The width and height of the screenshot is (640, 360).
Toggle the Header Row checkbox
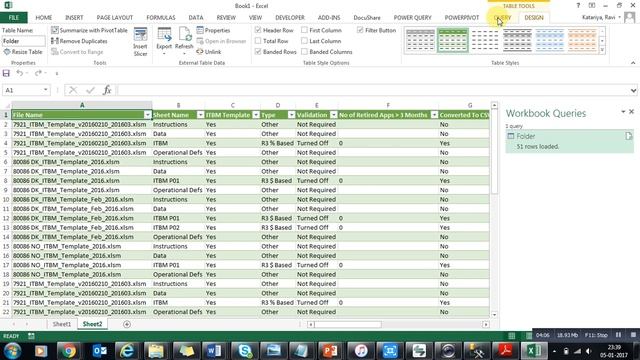(258, 30)
